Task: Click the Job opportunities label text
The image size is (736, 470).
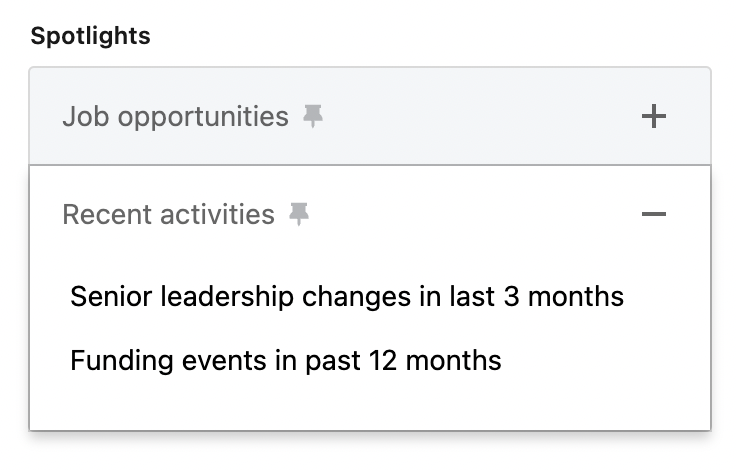Action: point(175,117)
